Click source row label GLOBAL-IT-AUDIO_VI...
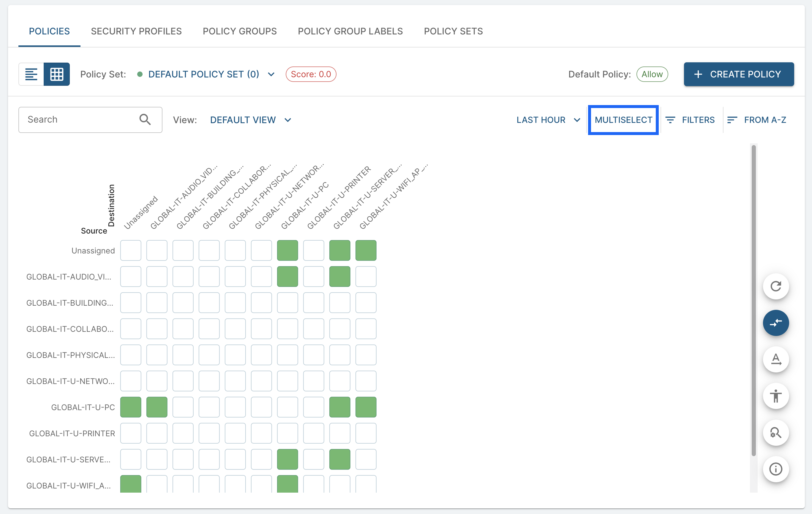The image size is (812, 514). pyautogui.click(x=68, y=277)
